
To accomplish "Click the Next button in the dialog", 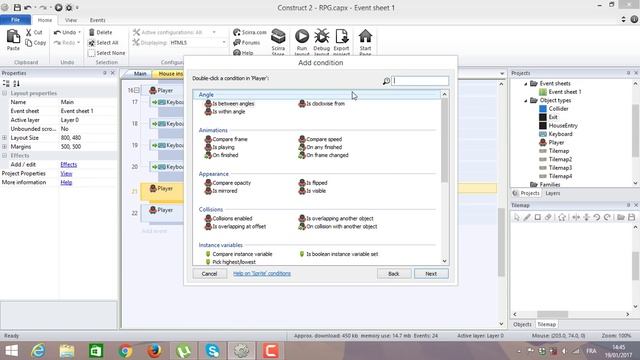I will [x=431, y=273].
